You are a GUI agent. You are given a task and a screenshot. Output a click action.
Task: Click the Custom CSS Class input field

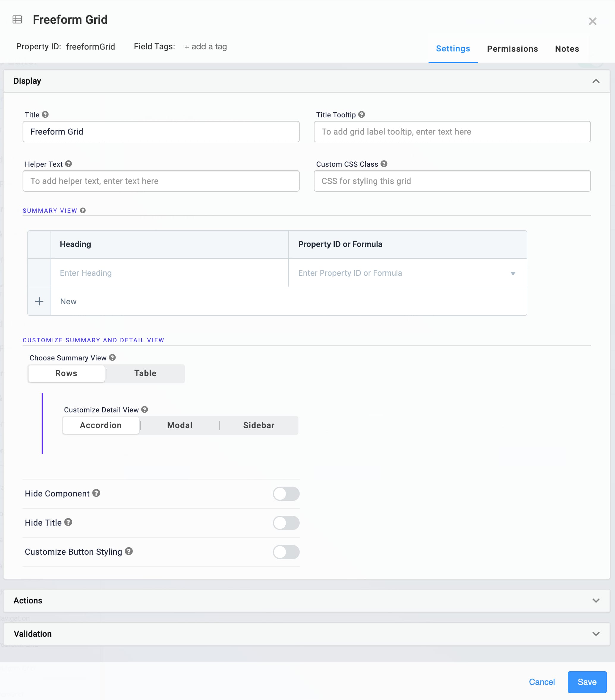(452, 181)
